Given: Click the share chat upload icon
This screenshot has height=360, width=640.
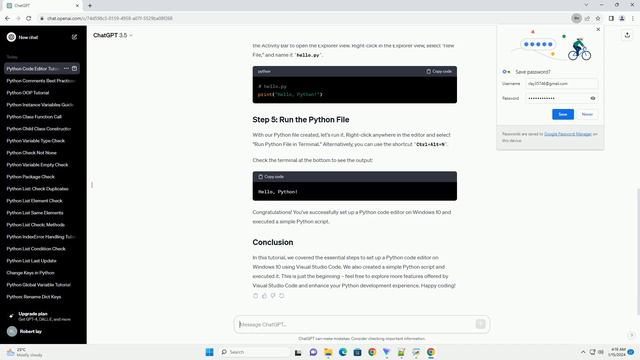Looking at the screenshot, I should 627,36.
